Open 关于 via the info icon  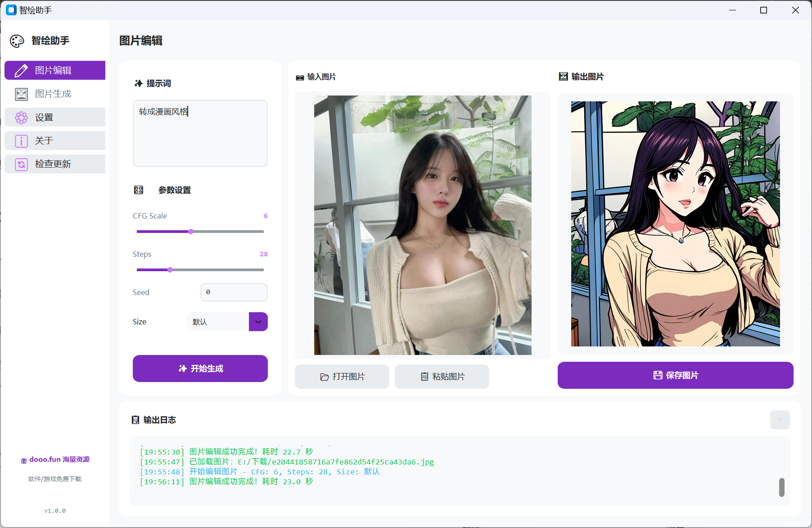tap(21, 141)
